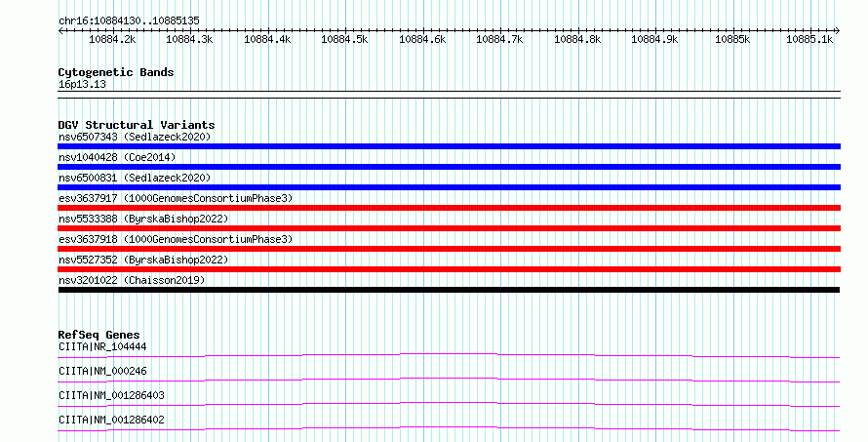The height and width of the screenshot is (442, 868).
Task: Select the Cytogenetic Bands track title
Action: click(116, 72)
